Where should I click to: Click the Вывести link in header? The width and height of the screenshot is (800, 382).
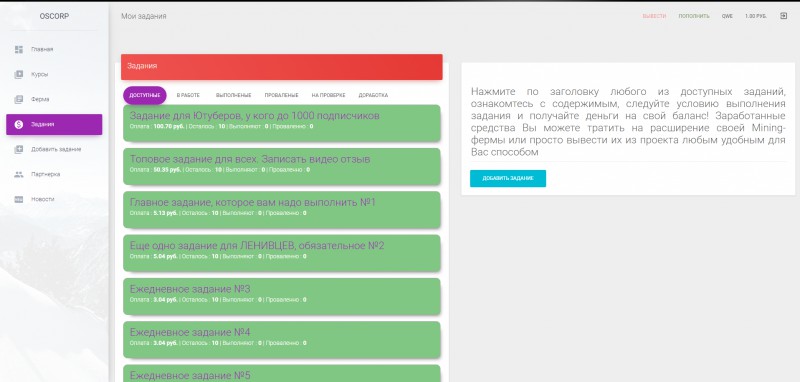tap(654, 16)
